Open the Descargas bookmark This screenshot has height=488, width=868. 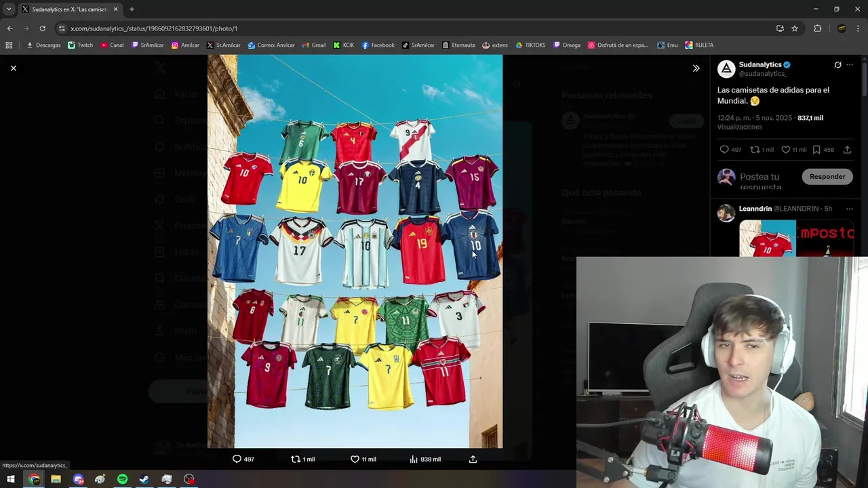(x=43, y=45)
